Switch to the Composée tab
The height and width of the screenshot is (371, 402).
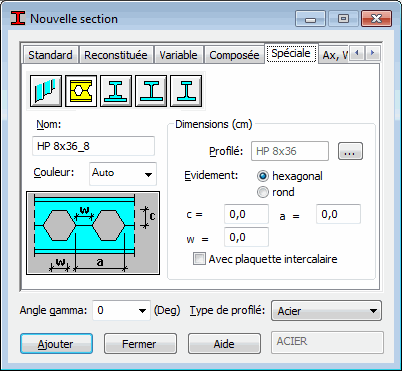point(234,55)
